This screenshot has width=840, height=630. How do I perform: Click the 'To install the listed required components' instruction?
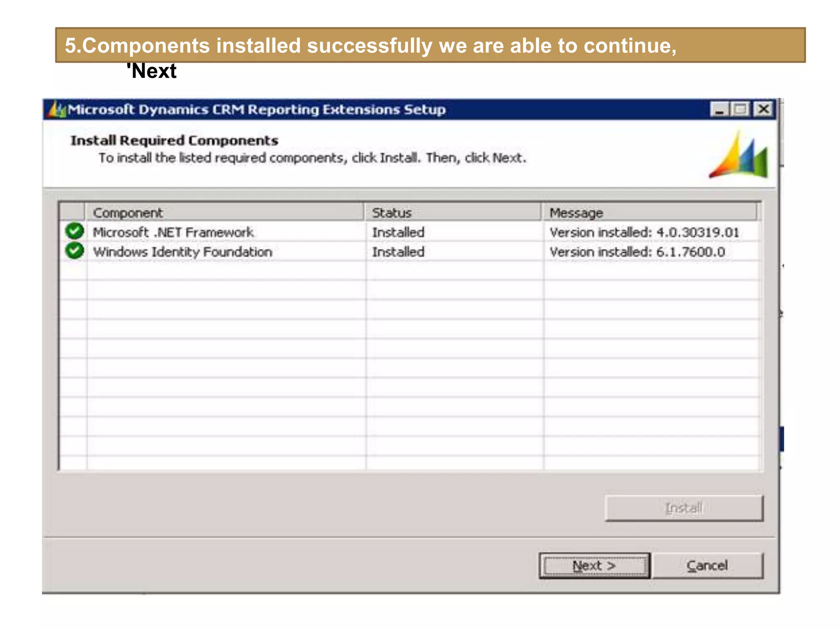click(x=312, y=158)
